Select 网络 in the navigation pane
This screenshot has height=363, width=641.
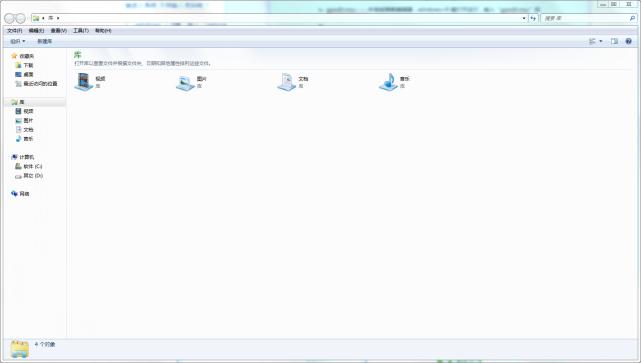click(20, 194)
